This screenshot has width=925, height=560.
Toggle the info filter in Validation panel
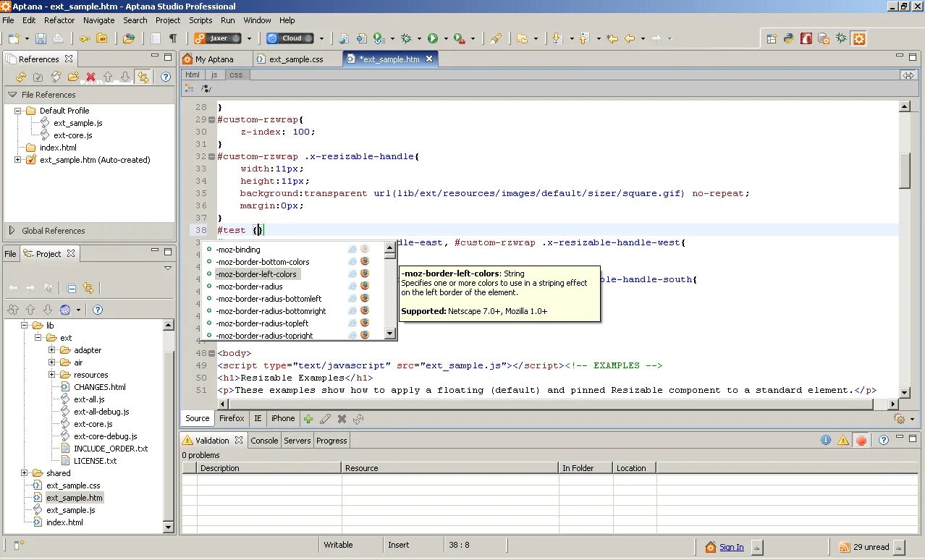tap(826, 440)
